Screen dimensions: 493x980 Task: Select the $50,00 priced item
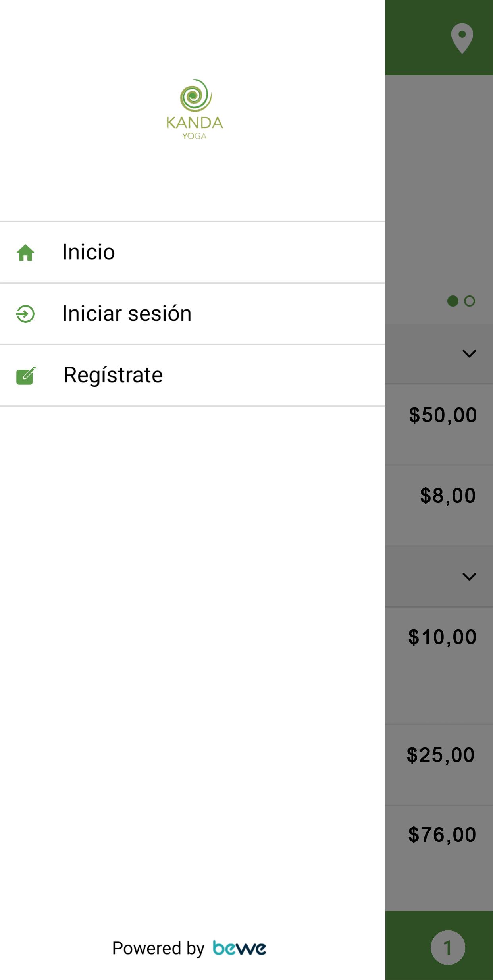pos(439,424)
